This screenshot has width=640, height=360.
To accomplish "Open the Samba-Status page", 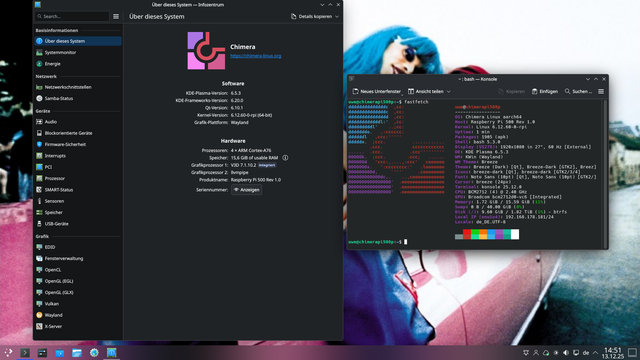I will 78,98.
